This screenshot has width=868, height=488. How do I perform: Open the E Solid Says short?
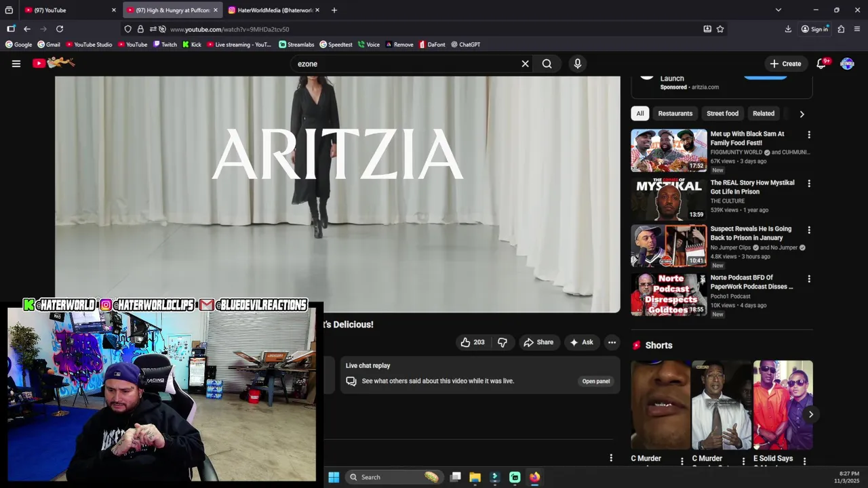(783, 405)
